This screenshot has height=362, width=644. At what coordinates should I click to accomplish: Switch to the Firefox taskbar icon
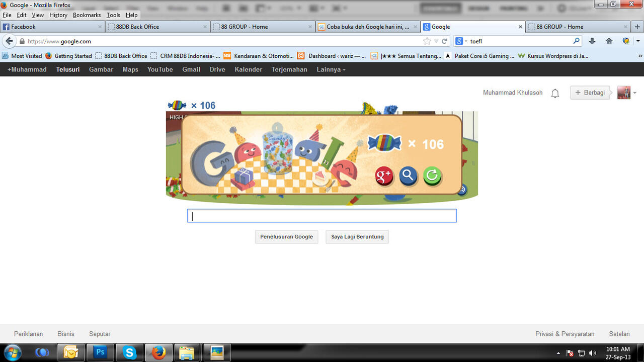coord(158,352)
